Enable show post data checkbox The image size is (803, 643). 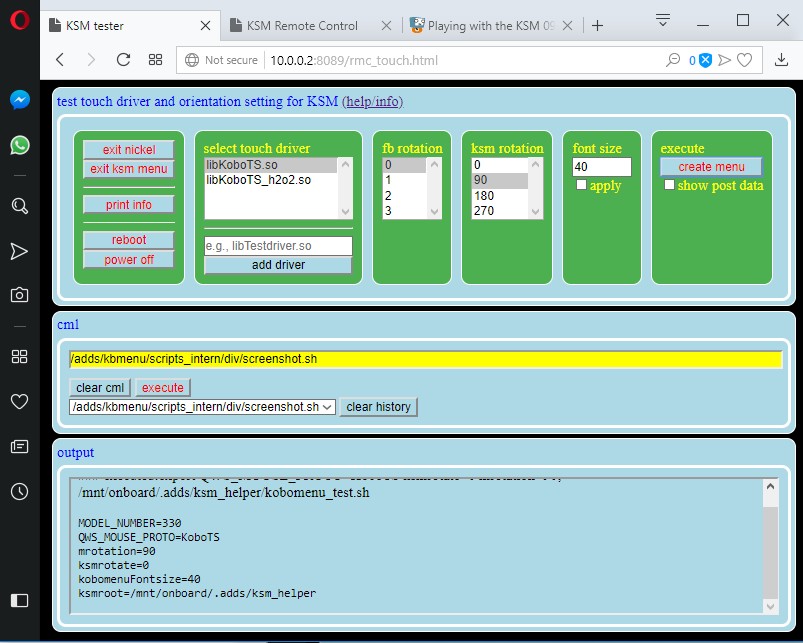point(669,185)
